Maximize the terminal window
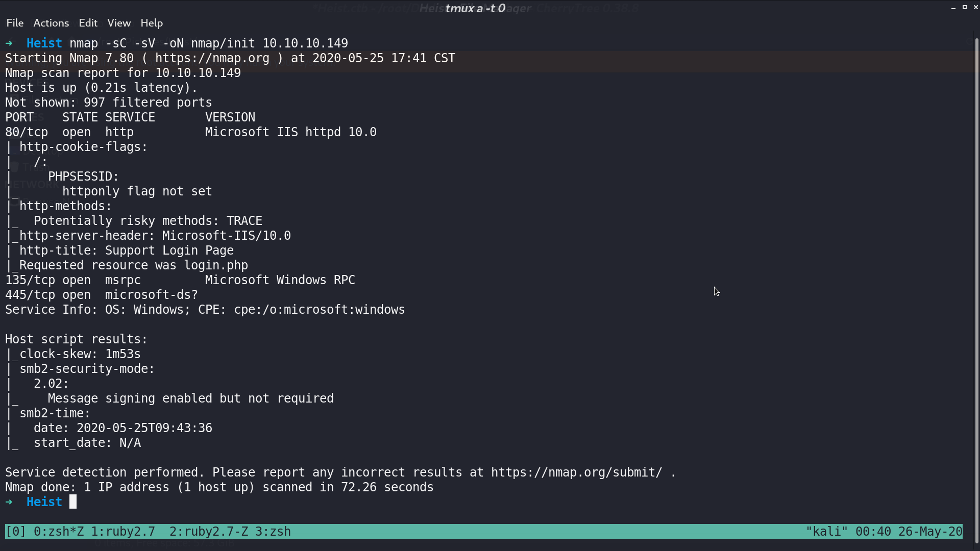The height and width of the screenshot is (551, 980). (x=965, y=7)
